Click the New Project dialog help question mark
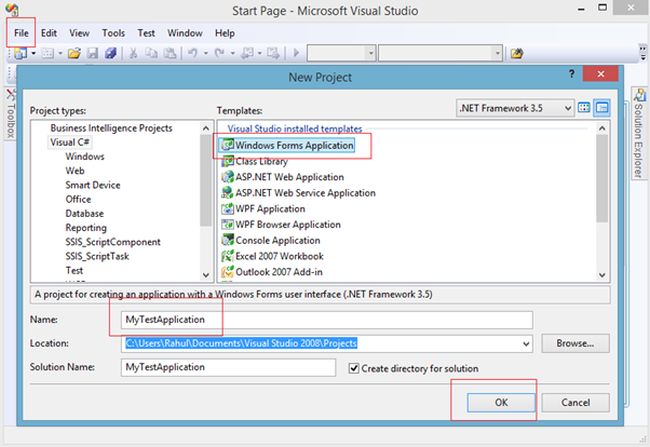The width and height of the screenshot is (650, 447). pos(572,74)
